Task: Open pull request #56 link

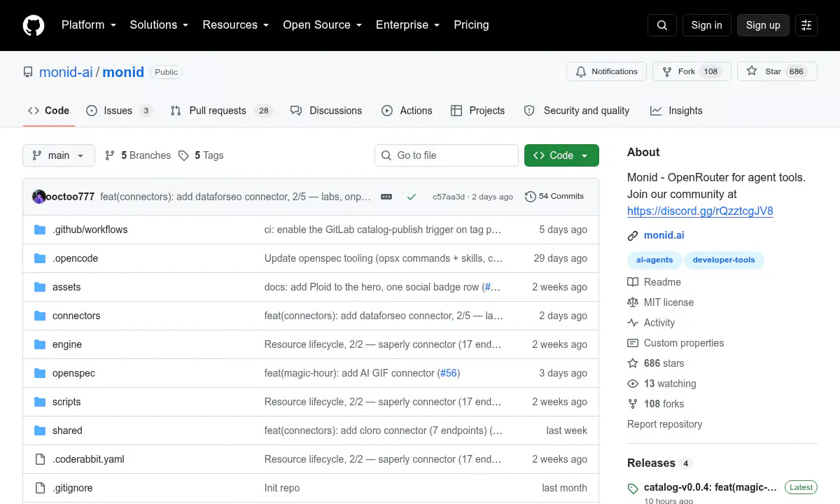Action: [448, 373]
